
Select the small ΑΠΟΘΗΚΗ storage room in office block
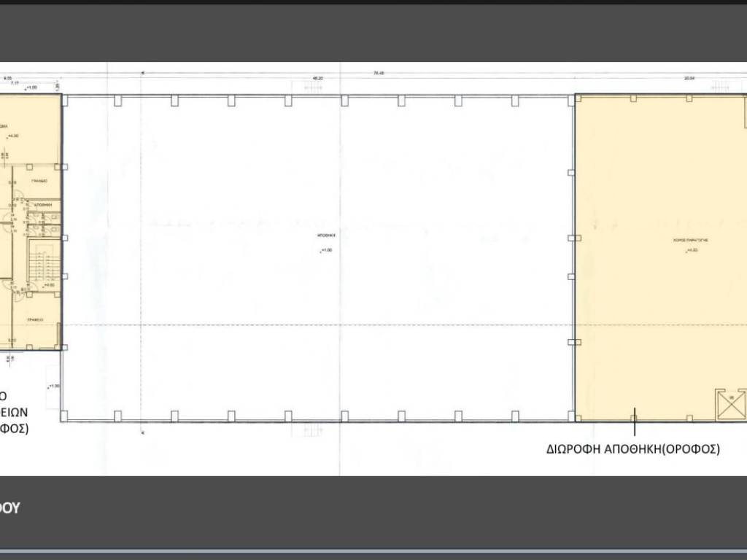coord(44,206)
